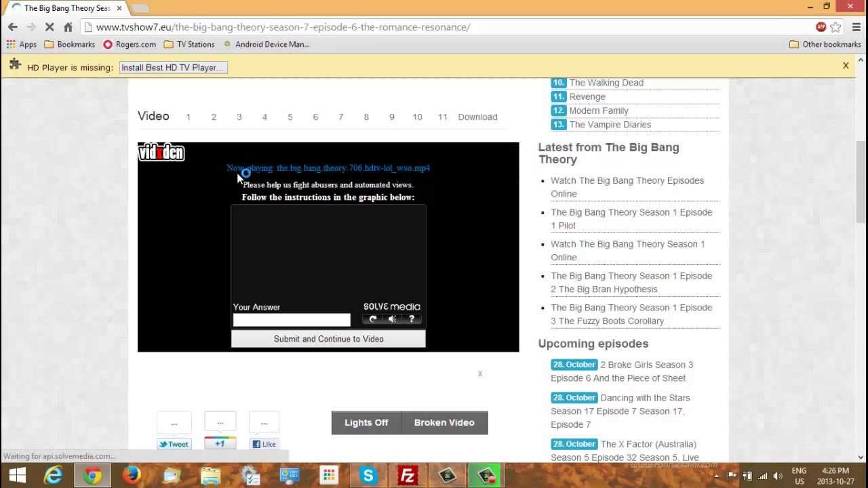The height and width of the screenshot is (488, 868).
Task: Open the Android Device Manager bookmark
Action: [267, 44]
